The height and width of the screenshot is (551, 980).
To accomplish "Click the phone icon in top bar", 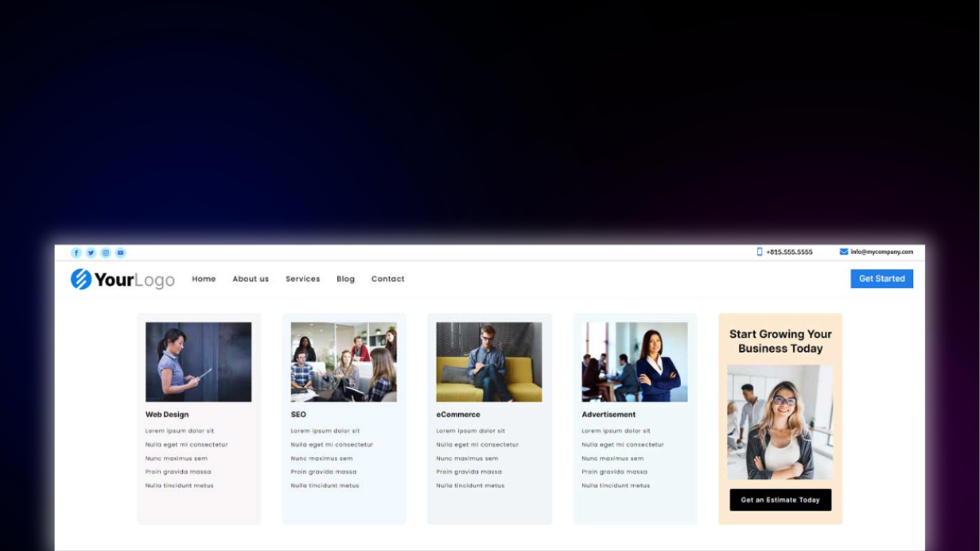I will tap(759, 252).
